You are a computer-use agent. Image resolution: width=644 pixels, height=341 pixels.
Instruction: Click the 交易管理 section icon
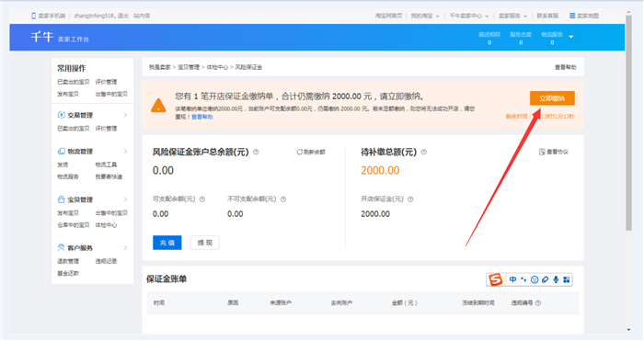click(62, 115)
